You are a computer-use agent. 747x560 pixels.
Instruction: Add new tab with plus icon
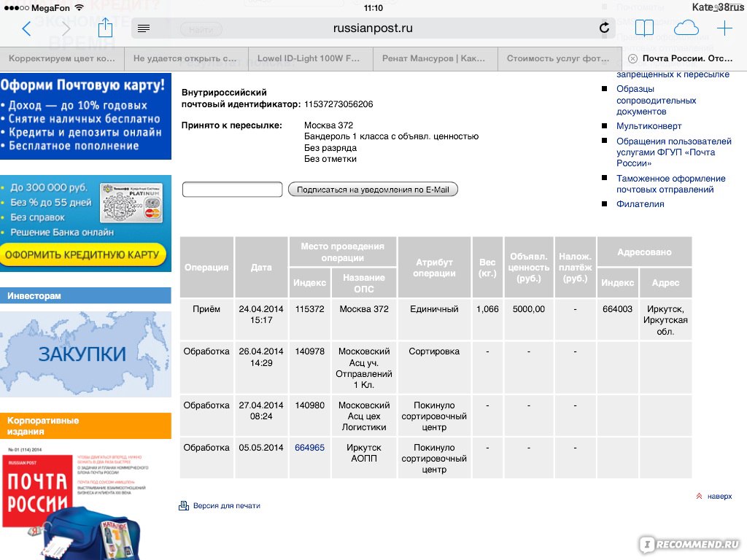pos(724,28)
